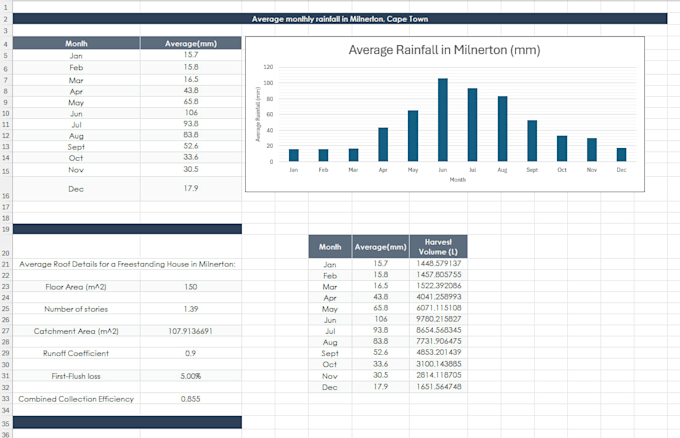Select the Apr bar in the rainfall chart
680x438 pixels.
(383, 144)
